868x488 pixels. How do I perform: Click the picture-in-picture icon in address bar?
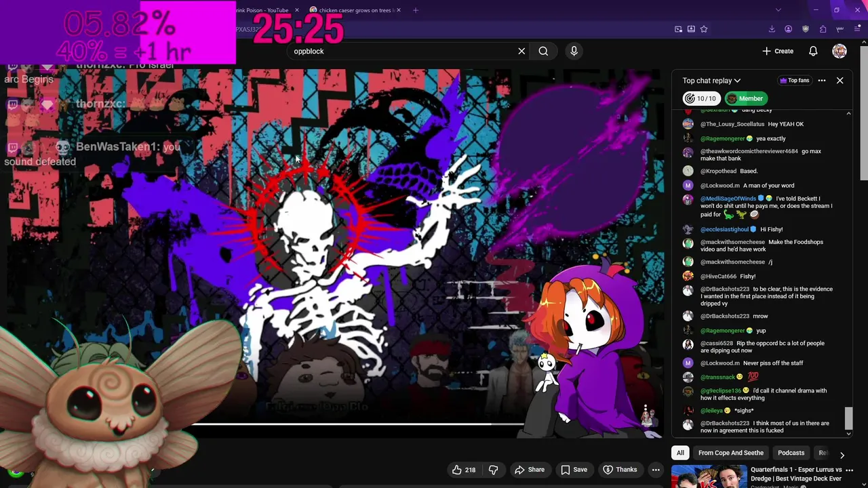678,29
